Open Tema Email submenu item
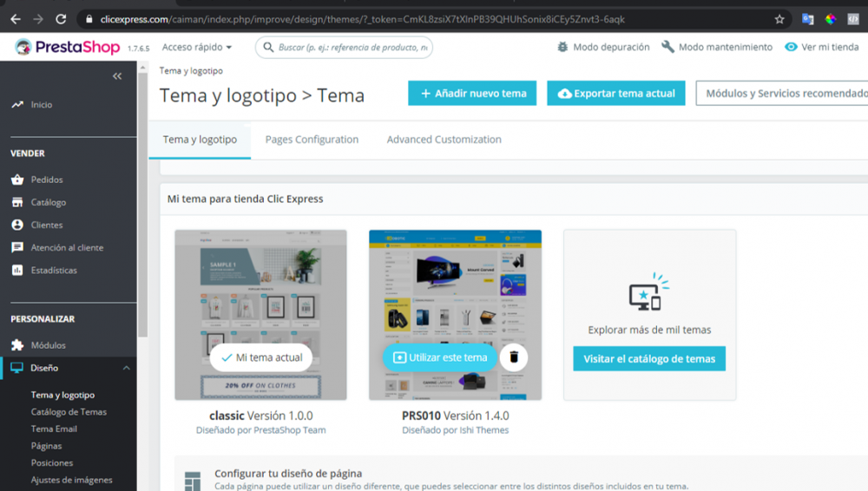The image size is (868, 491). [54, 429]
